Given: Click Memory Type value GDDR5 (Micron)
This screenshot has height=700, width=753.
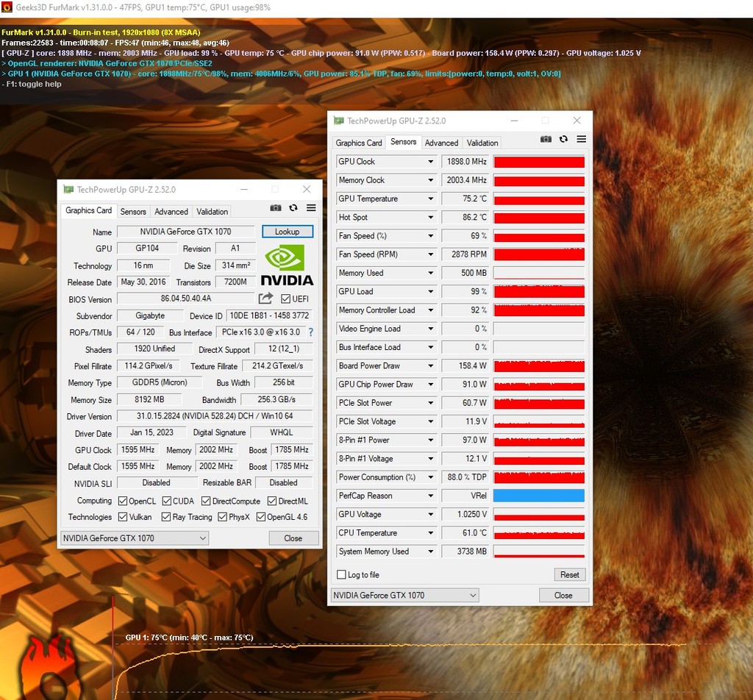Looking at the screenshot, I should click(160, 382).
